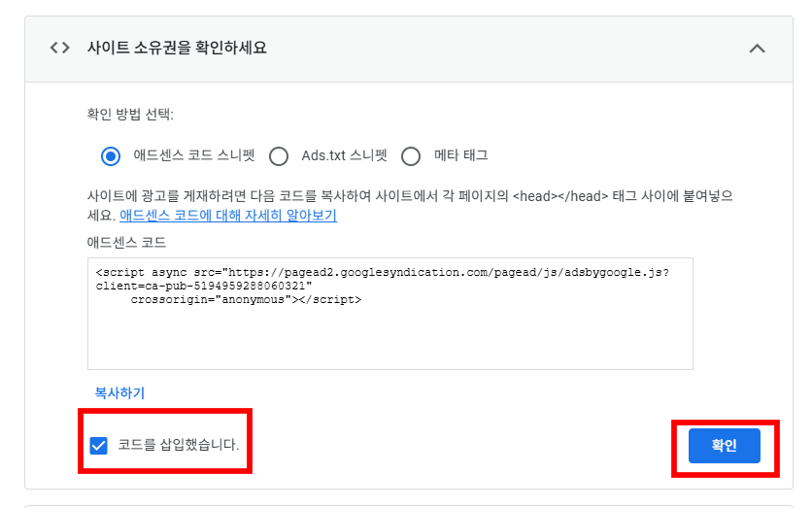Click inside the AdSense code text box
The image size is (812, 508).
389,314
